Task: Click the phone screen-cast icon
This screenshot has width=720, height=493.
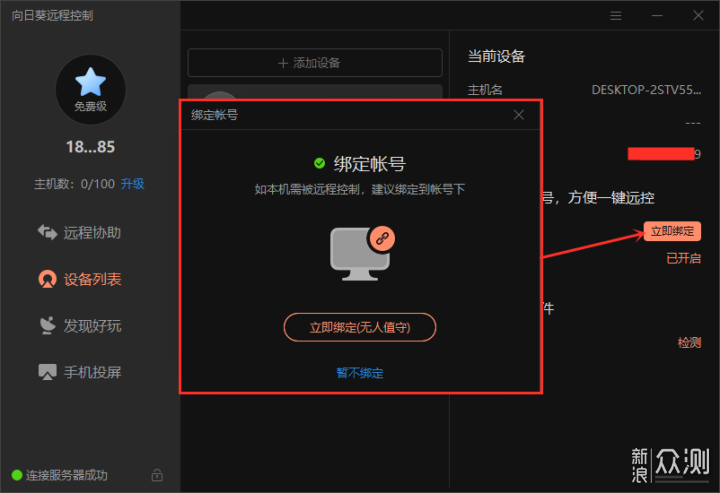Action: click(x=47, y=372)
